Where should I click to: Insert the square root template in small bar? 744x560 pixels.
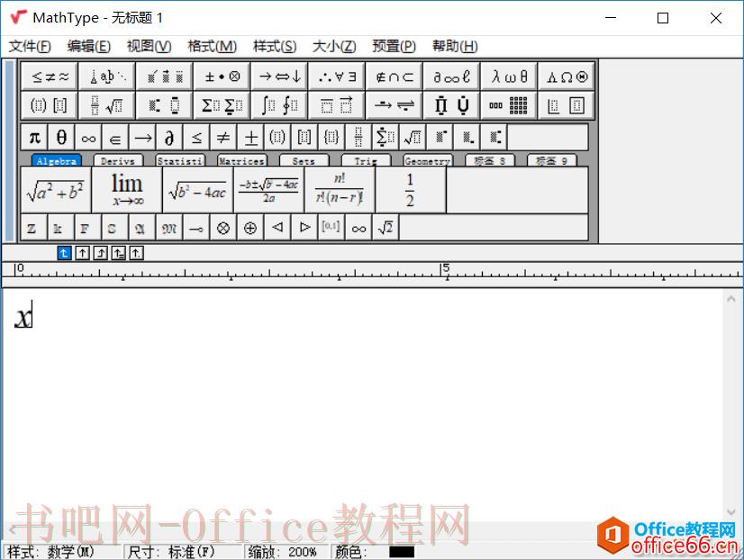click(413, 138)
